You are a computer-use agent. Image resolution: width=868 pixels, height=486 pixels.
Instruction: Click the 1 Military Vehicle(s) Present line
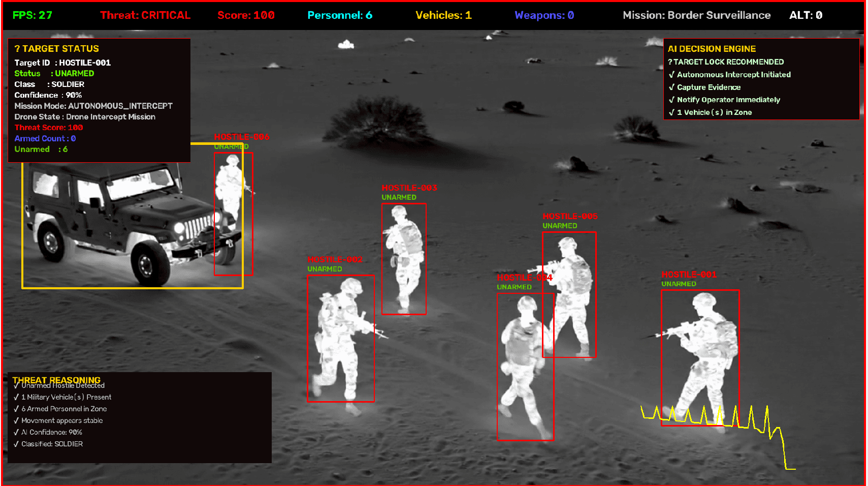(x=62, y=397)
